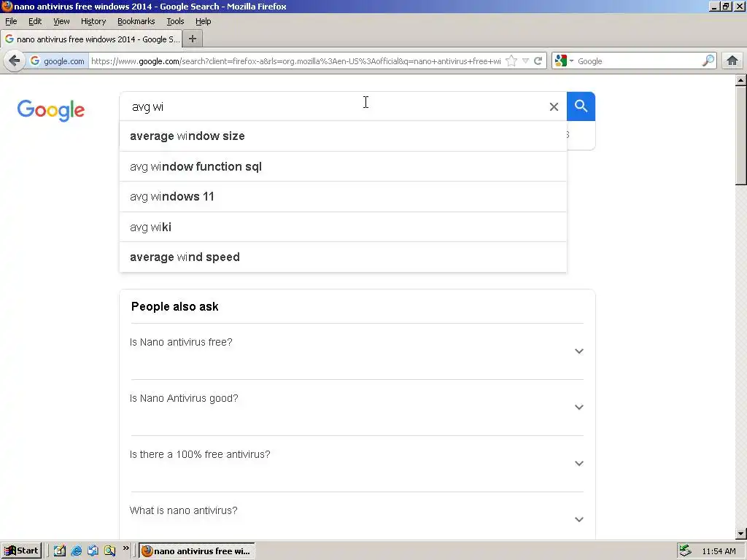Bookmark this page with the star icon

[x=511, y=61]
